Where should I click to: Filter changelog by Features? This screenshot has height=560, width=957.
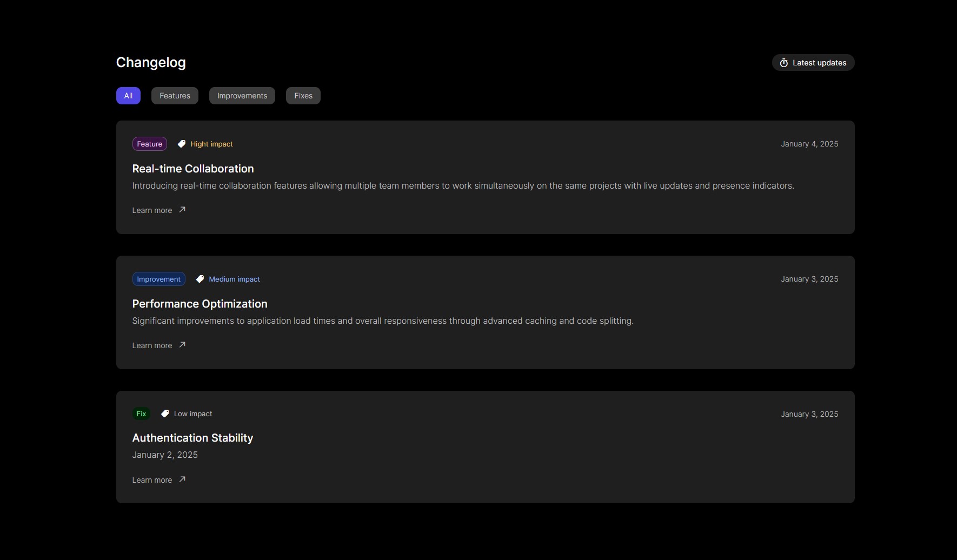click(175, 96)
